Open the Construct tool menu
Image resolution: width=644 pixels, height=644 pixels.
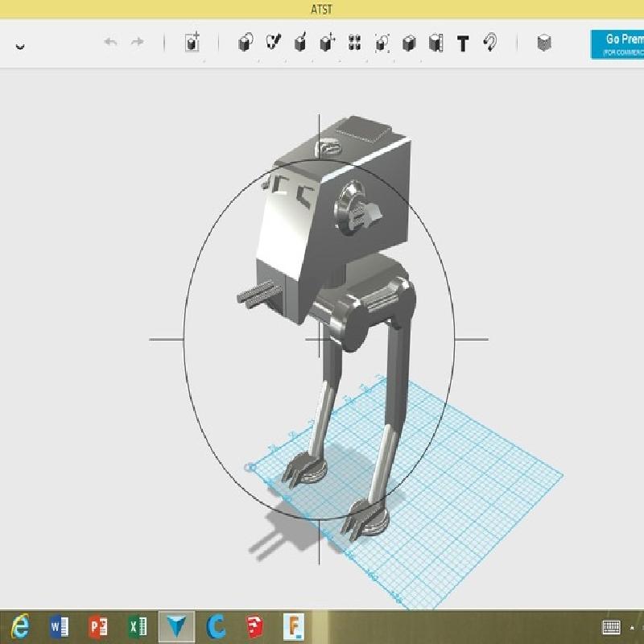(300, 42)
